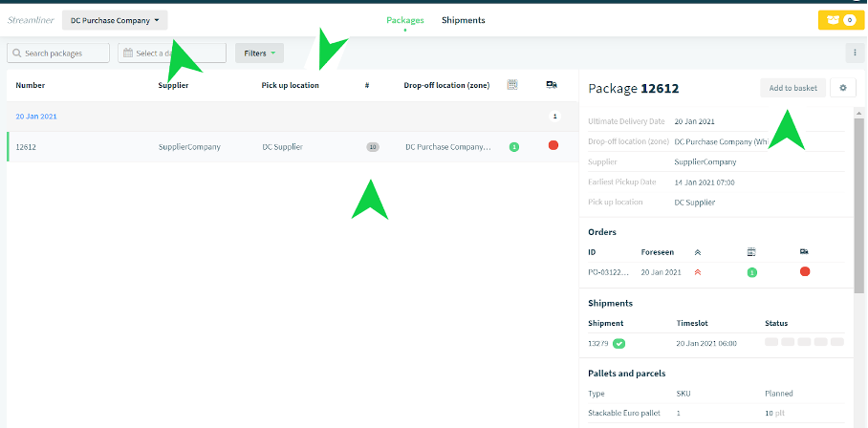Click the Foreseen date 20 Jan 2021
The height and width of the screenshot is (428, 868).
coord(661,272)
